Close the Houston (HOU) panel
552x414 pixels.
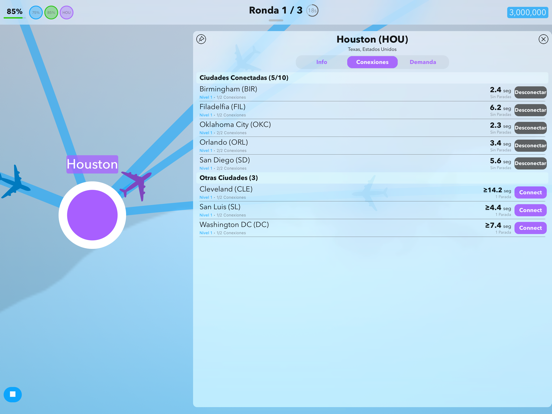pos(543,39)
